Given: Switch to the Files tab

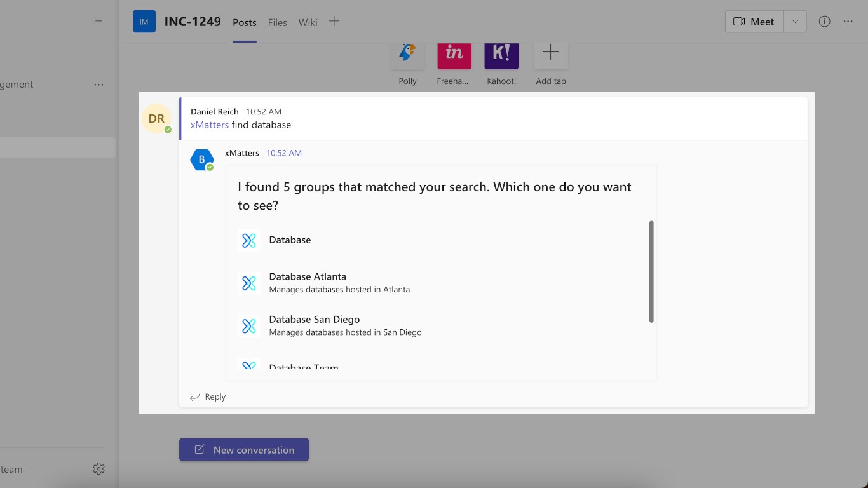Looking at the screenshot, I should (278, 22).
